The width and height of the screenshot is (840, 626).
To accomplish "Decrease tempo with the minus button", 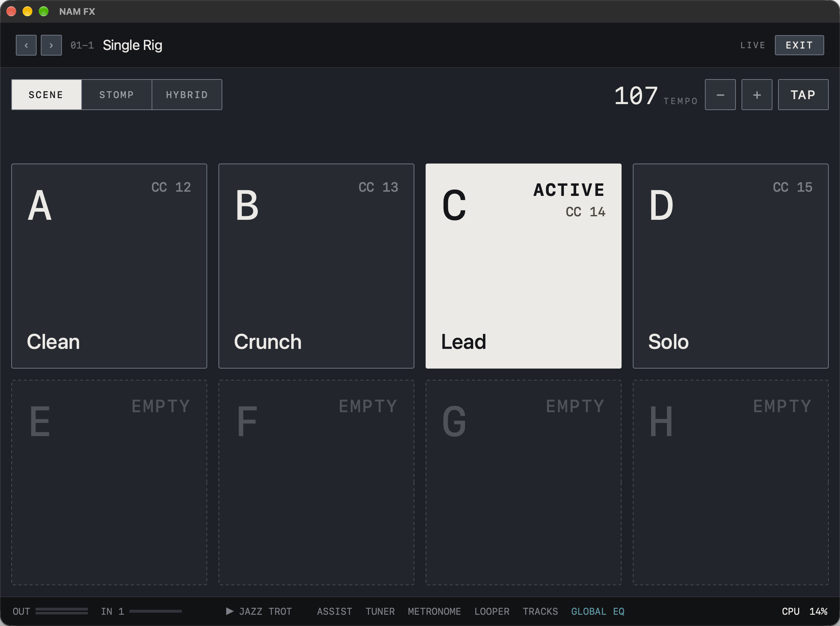I will click(720, 95).
